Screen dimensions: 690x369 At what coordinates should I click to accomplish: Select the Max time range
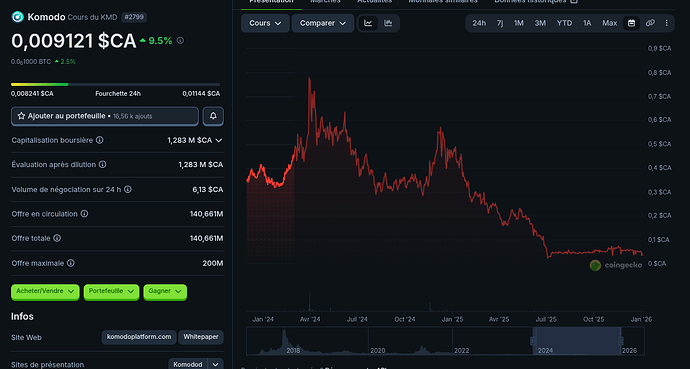coord(609,23)
